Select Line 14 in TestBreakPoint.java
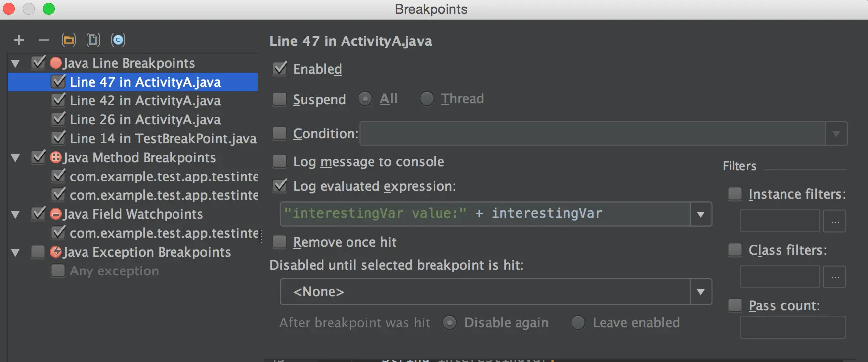This screenshot has width=868, height=362. [x=163, y=139]
